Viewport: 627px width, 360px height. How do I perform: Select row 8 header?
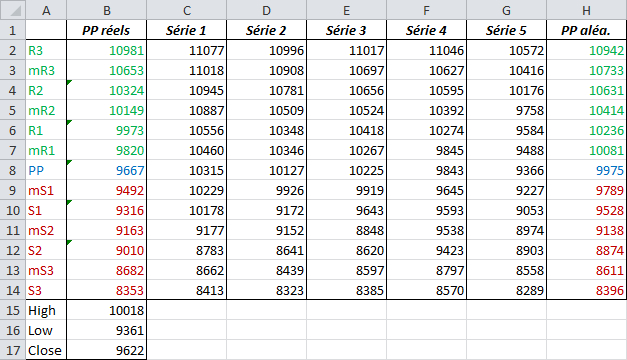13,170
